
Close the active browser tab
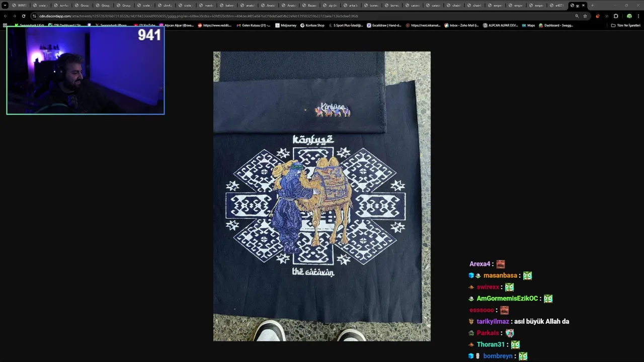(584, 6)
